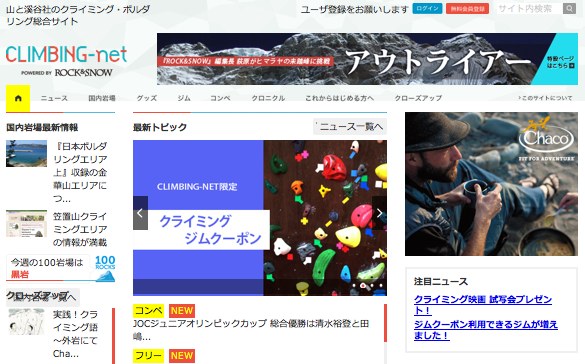The image size is (585, 364).
Task: Open このサイトについて link
Action: pos(545,98)
